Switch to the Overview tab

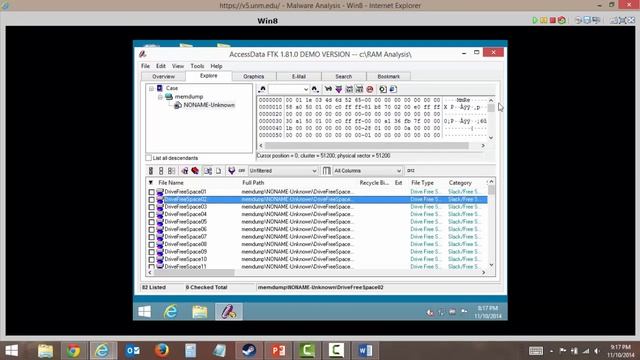click(x=163, y=76)
